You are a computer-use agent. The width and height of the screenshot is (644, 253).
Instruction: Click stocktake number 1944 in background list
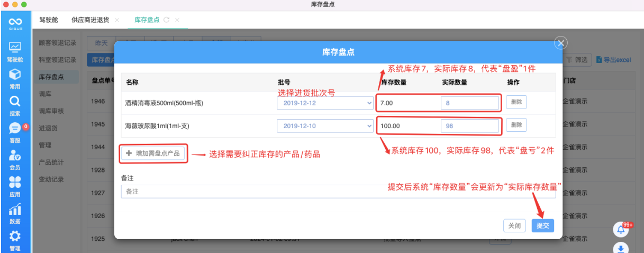(x=98, y=147)
